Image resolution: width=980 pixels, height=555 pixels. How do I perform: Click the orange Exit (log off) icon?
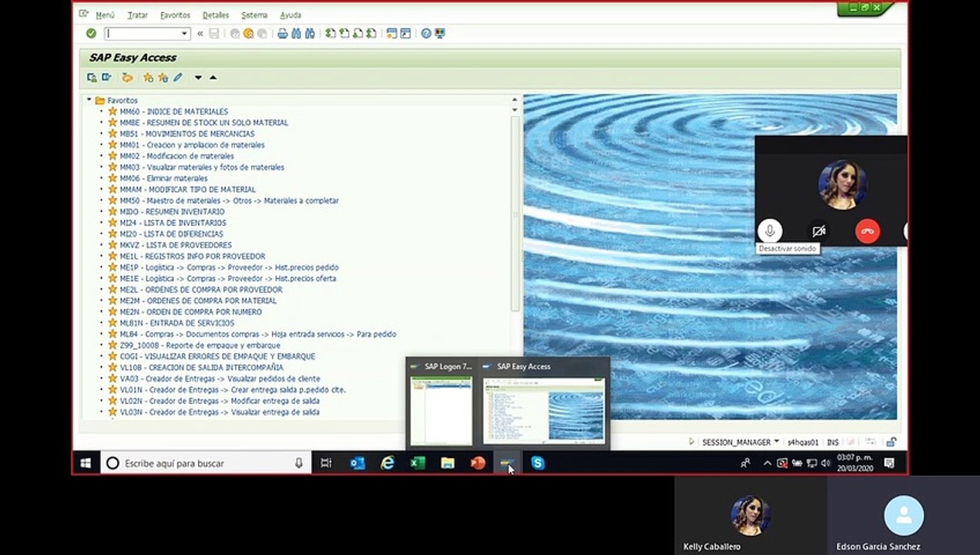(x=249, y=33)
